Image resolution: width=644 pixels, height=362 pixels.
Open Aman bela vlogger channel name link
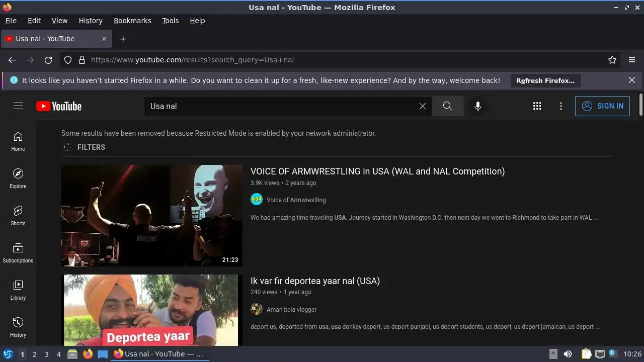[x=291, y=309]
